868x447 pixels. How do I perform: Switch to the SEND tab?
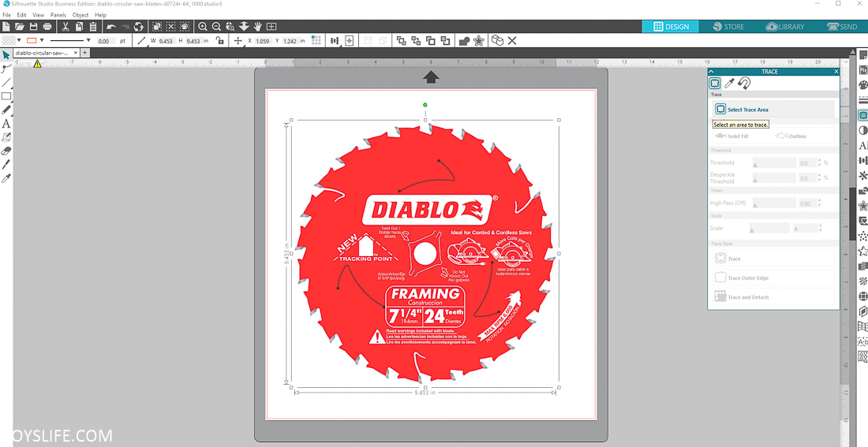[x=841, y=27]
